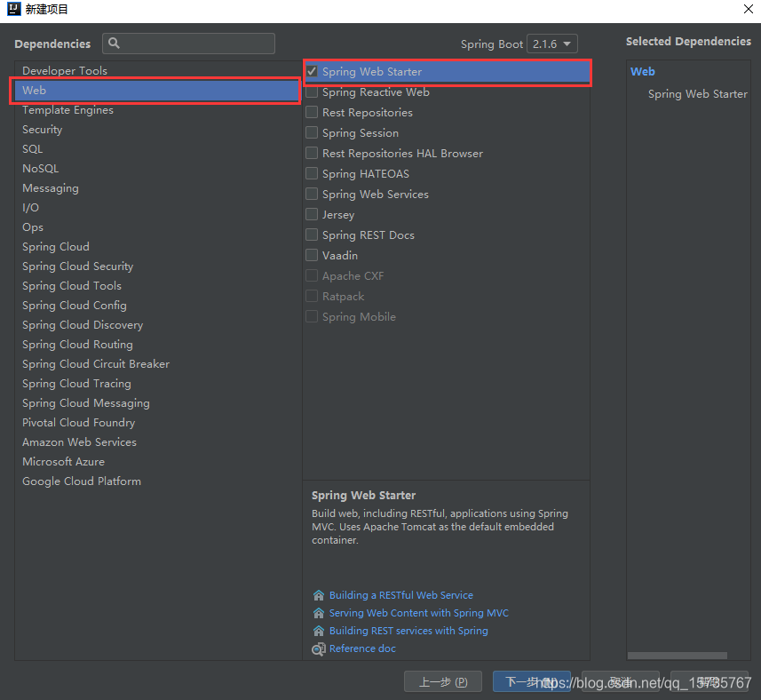This screenshot has width=761, height=700.
Task: Open the Spring Boot version 2.1.6 dropdown
Action: [552, 44]
